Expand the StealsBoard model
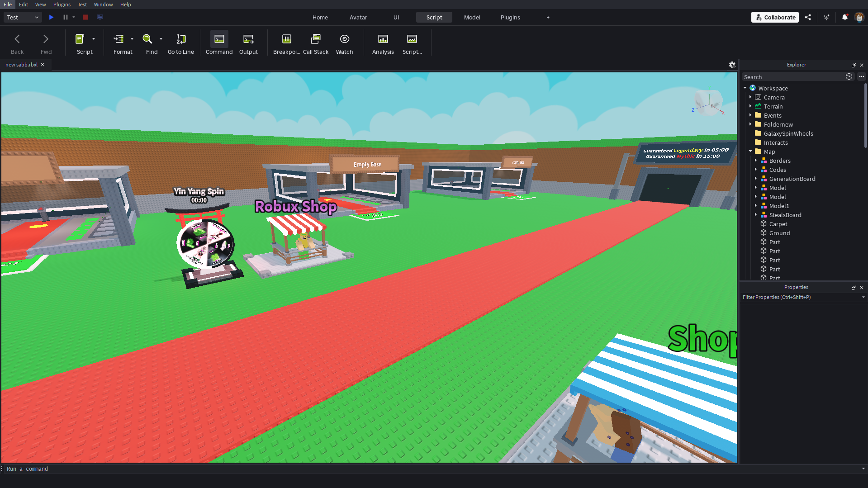 pos(756,215)
